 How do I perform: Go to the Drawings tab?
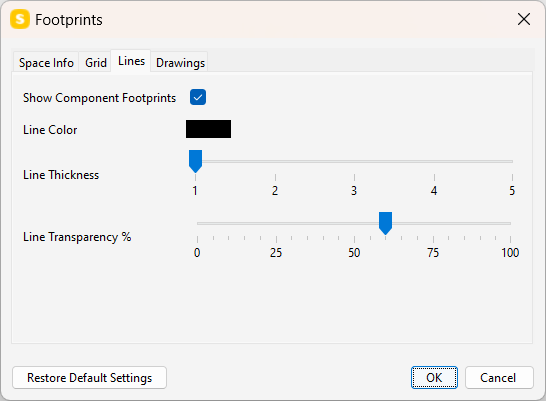(180, 63)
